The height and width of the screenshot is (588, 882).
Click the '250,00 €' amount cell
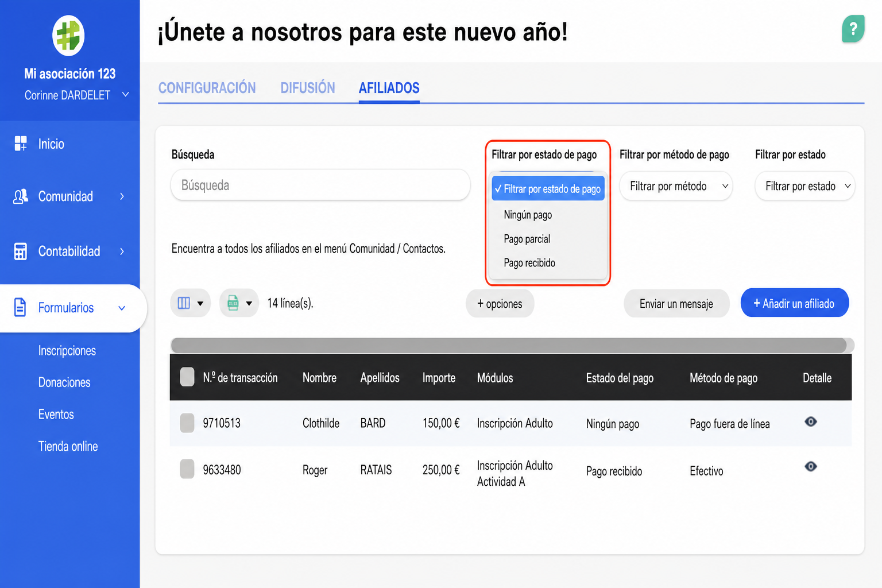point(441,470)
